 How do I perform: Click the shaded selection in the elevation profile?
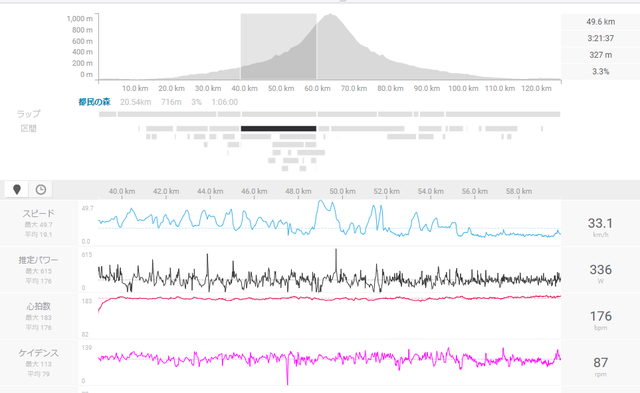pos(278,47)
